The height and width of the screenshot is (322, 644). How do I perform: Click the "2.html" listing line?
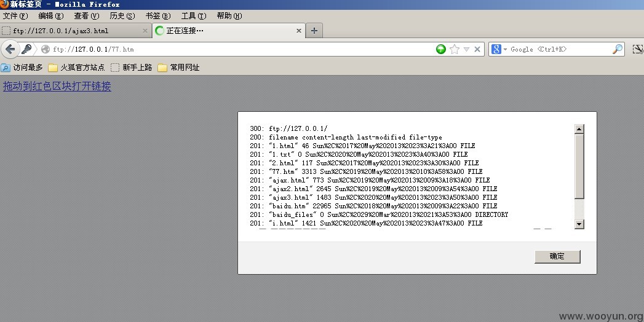pos(364,163)
